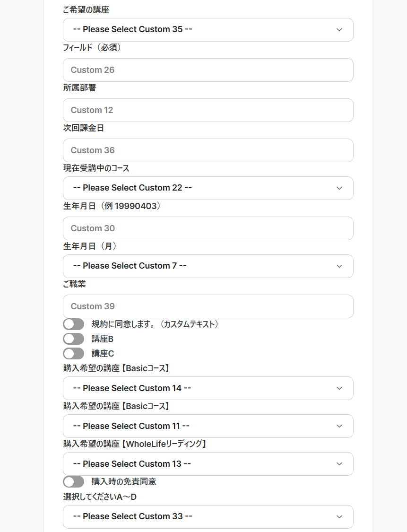
Task: Turn on the 講座C switch
Action: pos(74,354)
